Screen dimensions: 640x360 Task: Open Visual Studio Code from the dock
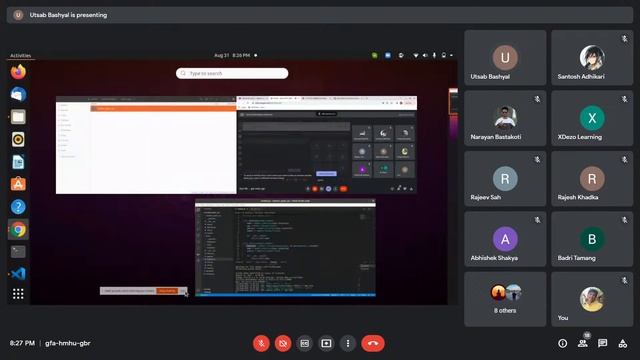click(x=18, y=273)
